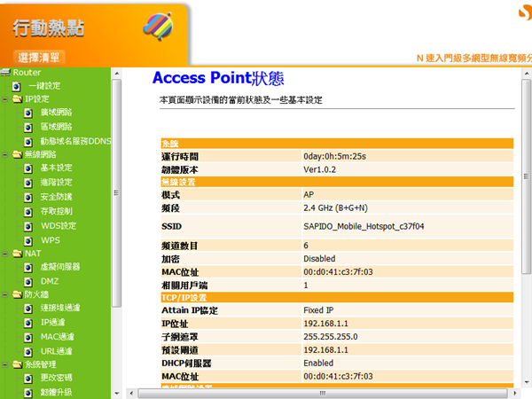Click the folder icon of 系統管理
The image size is (532, 399).
coord(18,364)
